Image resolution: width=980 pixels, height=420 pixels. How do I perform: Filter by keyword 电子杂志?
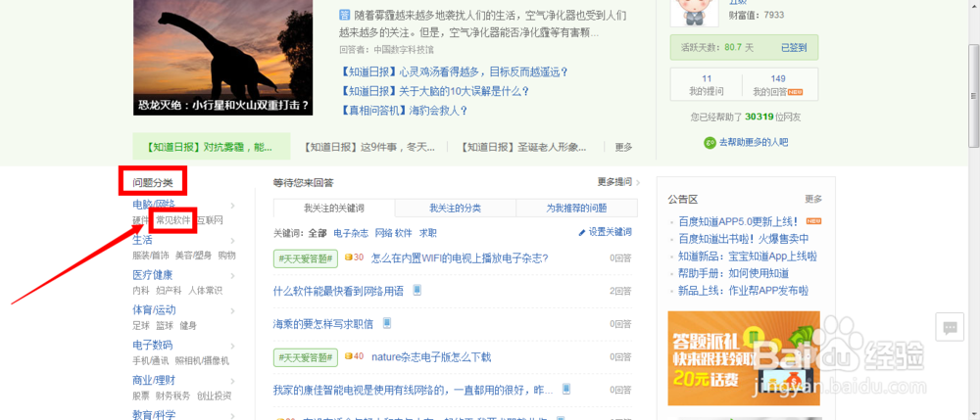point(351,233)
